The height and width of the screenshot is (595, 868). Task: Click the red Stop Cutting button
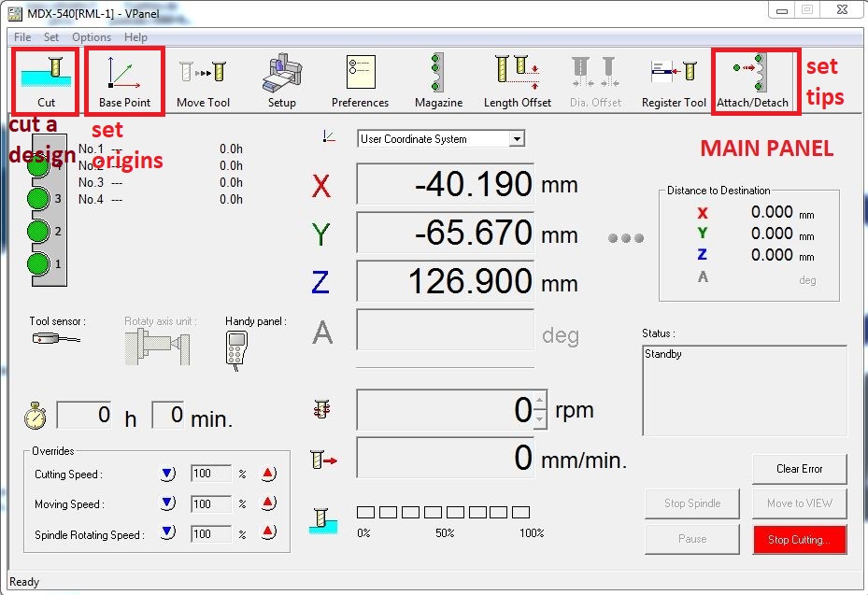point(800,540)
